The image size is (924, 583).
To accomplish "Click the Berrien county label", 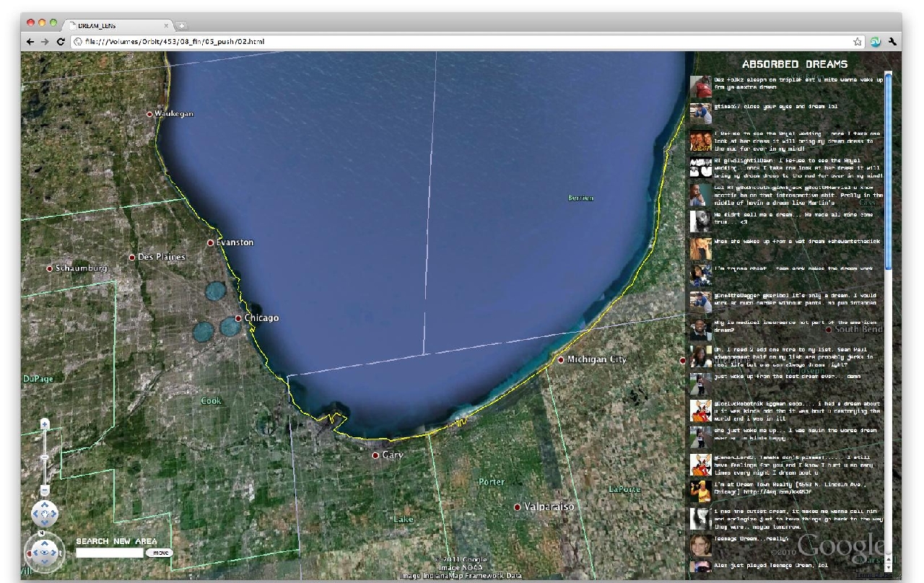I will [x=580, y=198].
